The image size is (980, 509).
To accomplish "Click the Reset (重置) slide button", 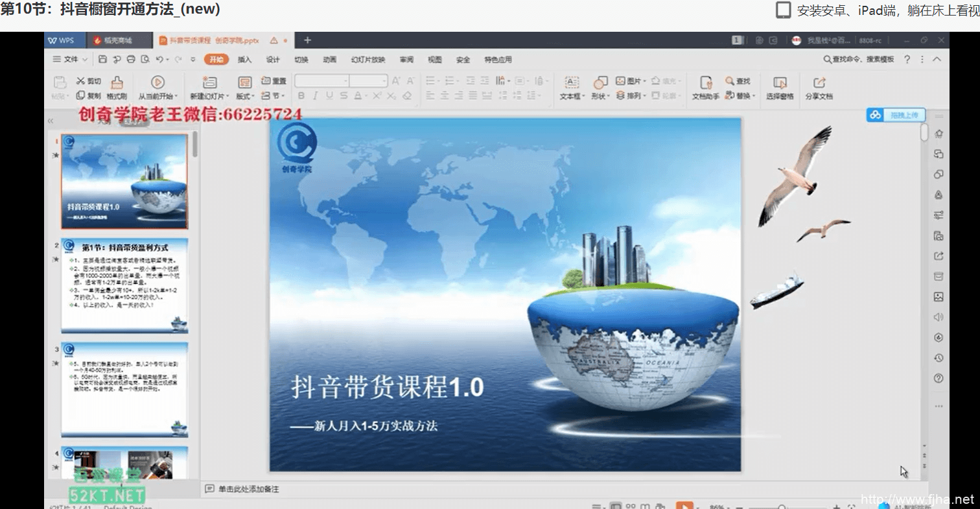I will [274, 81].
